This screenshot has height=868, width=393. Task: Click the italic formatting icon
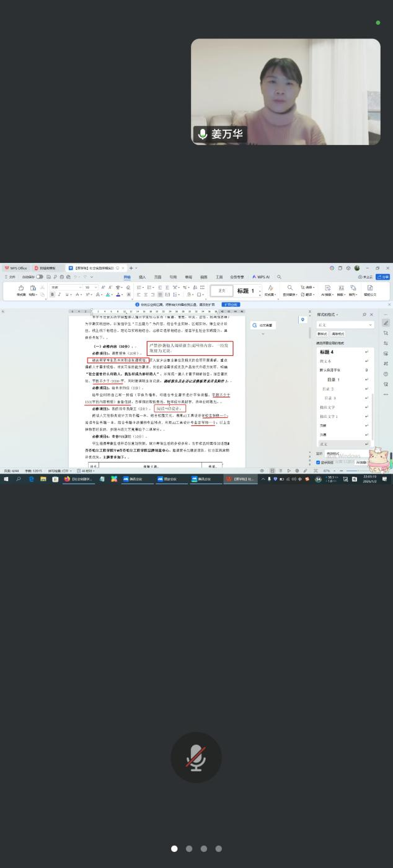pyautogui.click(x=59, y=294)
